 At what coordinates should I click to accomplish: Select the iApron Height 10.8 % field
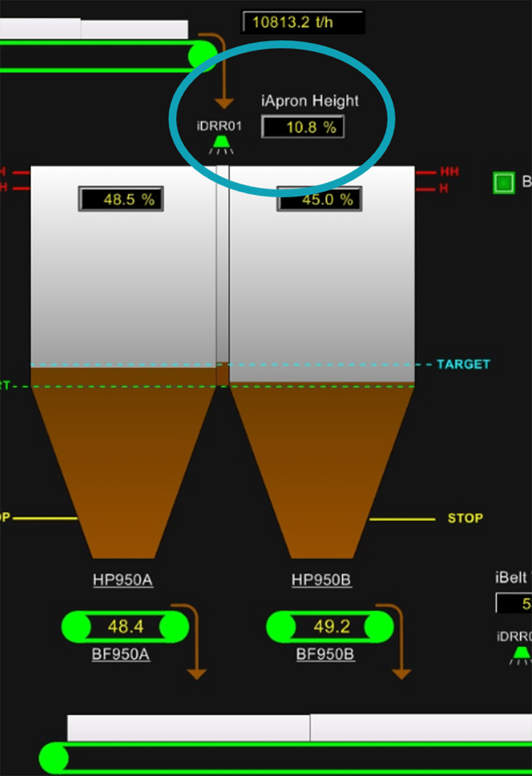click(x=303, y=127)
